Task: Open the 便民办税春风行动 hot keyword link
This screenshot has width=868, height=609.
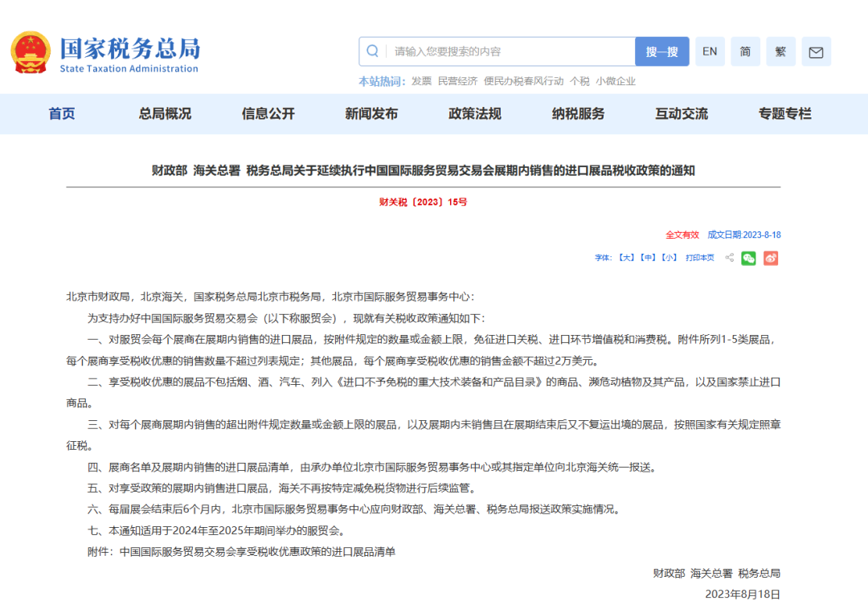Action: [x=524, y=81]
